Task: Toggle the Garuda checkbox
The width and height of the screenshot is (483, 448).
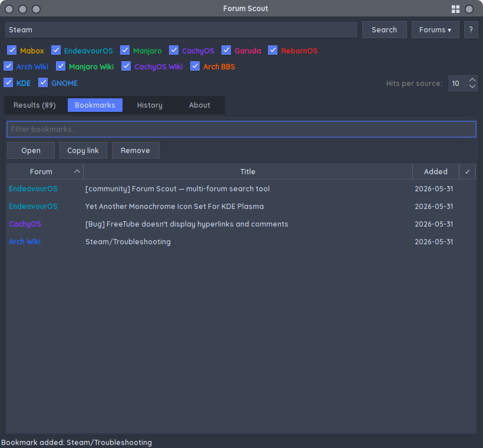Action: pyautogui.click(x=226, y=50)
